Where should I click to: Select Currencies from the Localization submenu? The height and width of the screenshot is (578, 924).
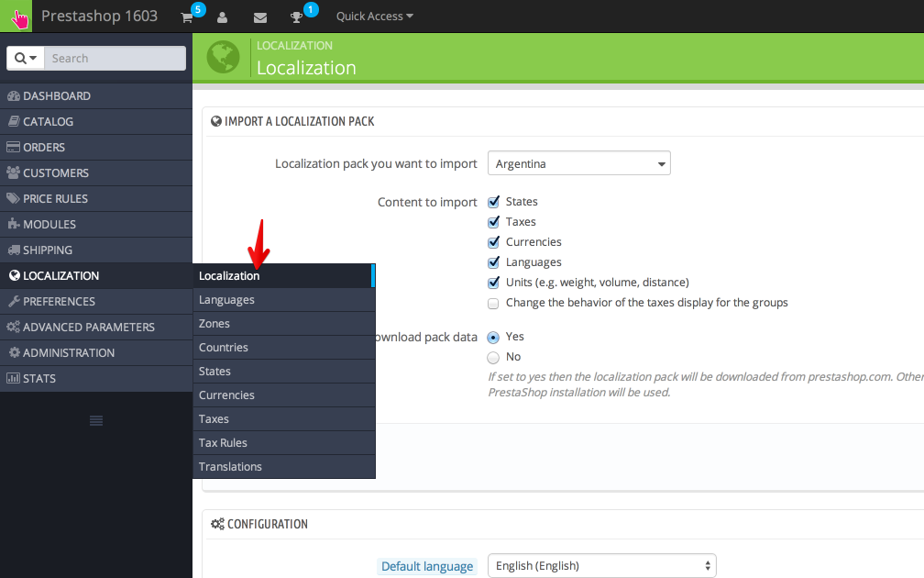(x=226, y=395)
